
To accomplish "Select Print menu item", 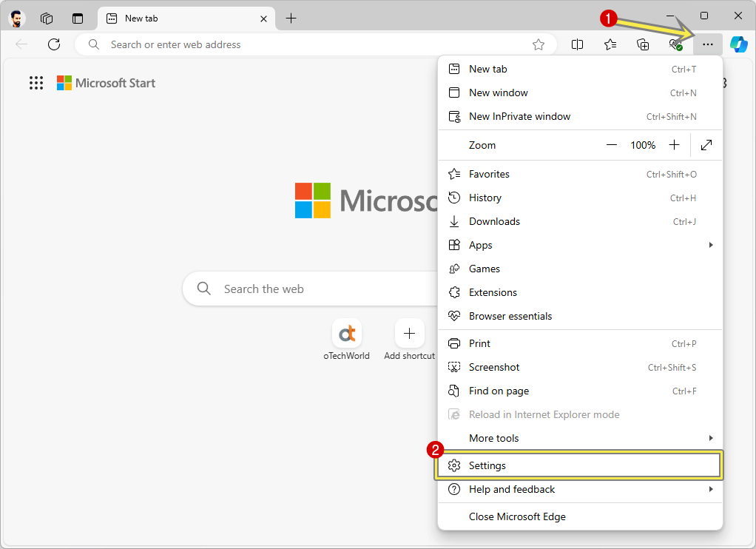I will [580, 343].
